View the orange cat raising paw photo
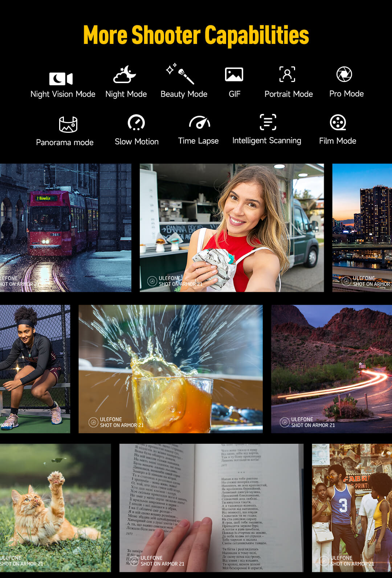The width and height of the screenshot is (392, 578). [55, 508]
